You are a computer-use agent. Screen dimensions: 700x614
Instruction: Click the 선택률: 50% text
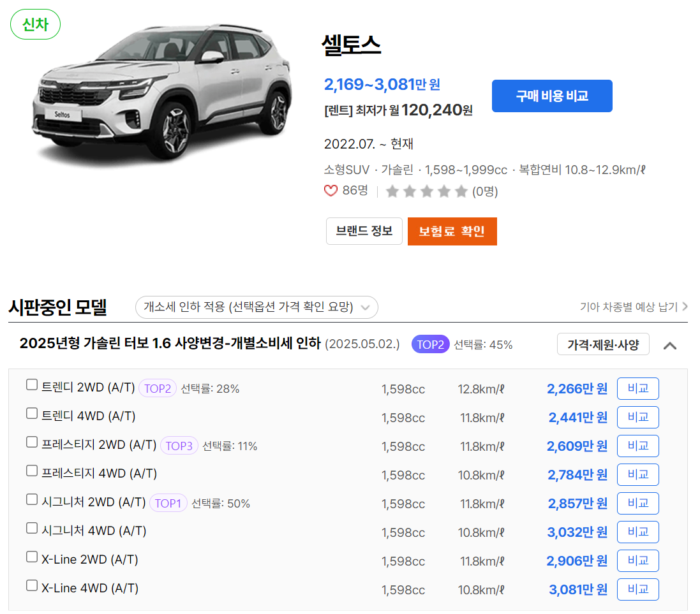(221, 504)
